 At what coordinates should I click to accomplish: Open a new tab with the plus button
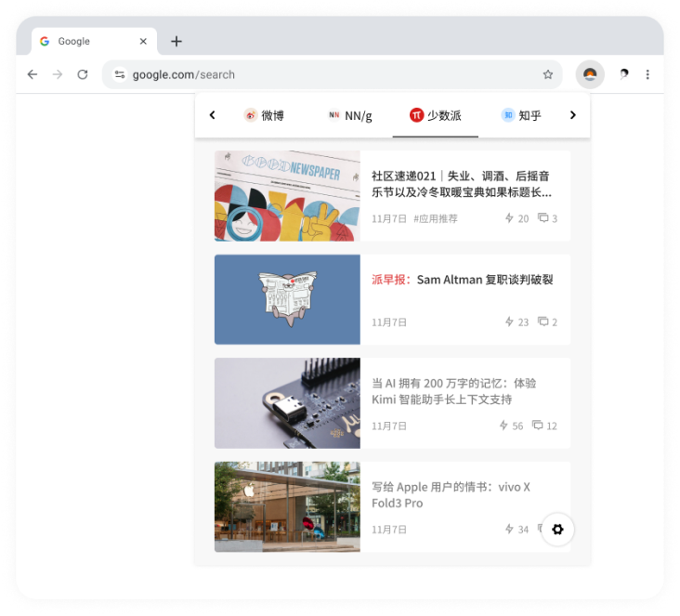pyautogui.click(x=177, y=41)
